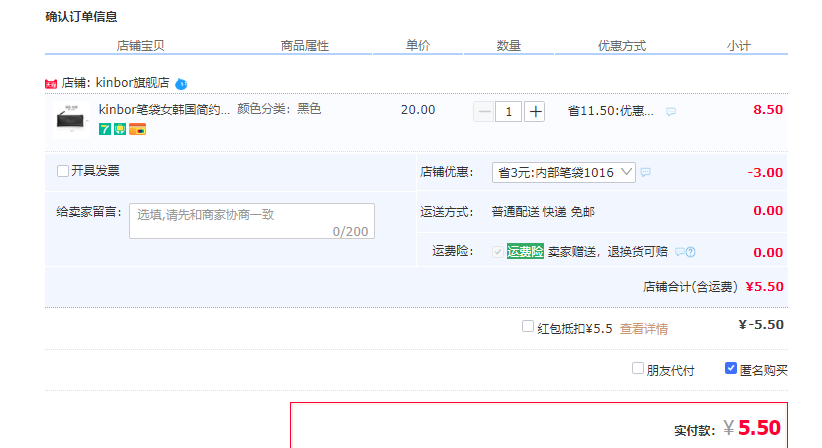Open the blue Wangwang chat icon beside kinbor旗舰店
This screenshot has height=448, width=822.
tap(181, 84)
